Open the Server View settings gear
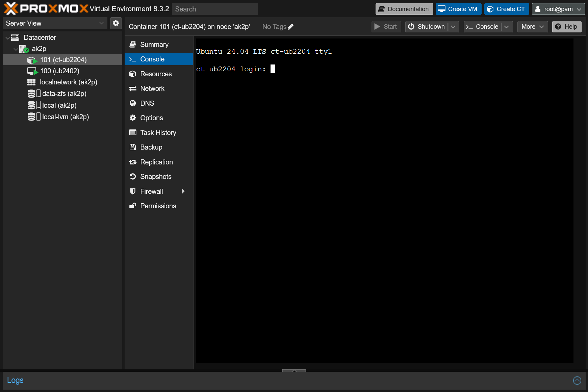The height and width of the screenshot is (392, 588). [x=116, y=23]
